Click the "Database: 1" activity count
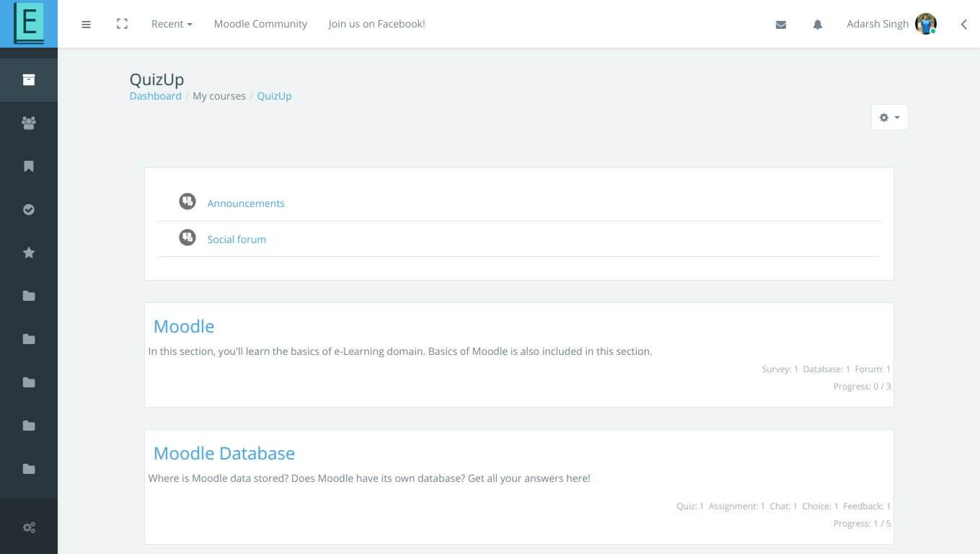980x554 pixels. 826,369
